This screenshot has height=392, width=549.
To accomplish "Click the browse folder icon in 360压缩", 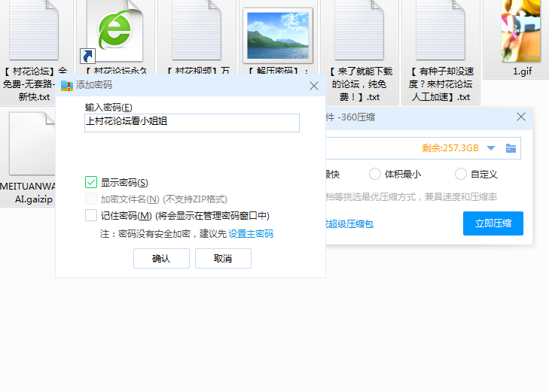I will (x=511, y=148).
